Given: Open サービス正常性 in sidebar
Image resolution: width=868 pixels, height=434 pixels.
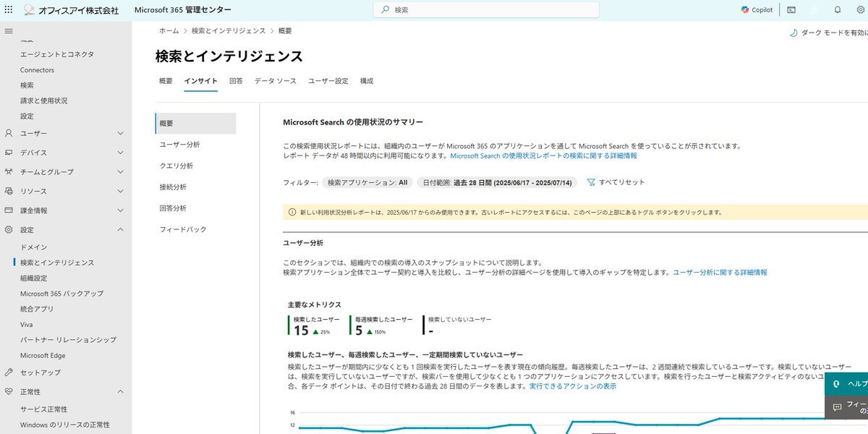Looking at the screenshot, I should [x=44, y=409].
